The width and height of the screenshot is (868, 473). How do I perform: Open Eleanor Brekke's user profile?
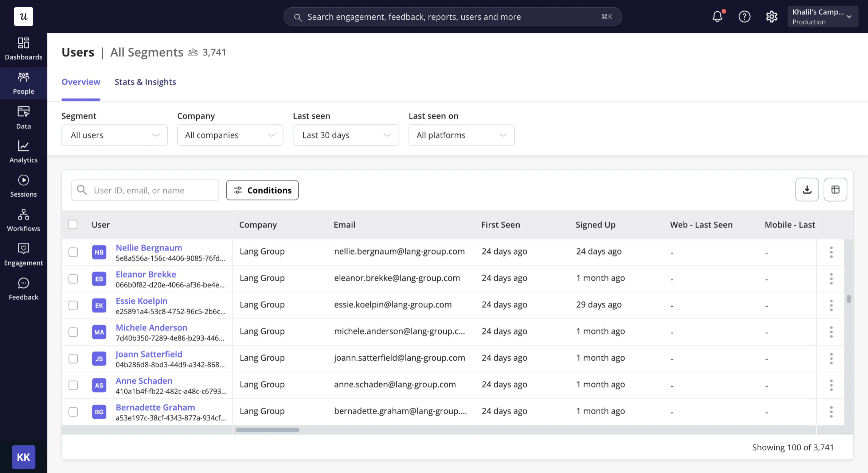coord(146,274)
